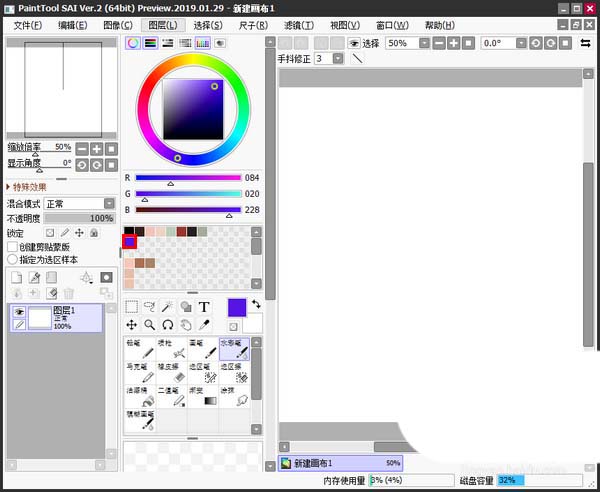This screenshot has height=492, width=600.
Task: Select the zoom magnifier tool
Action: click(x=150, y=325)
